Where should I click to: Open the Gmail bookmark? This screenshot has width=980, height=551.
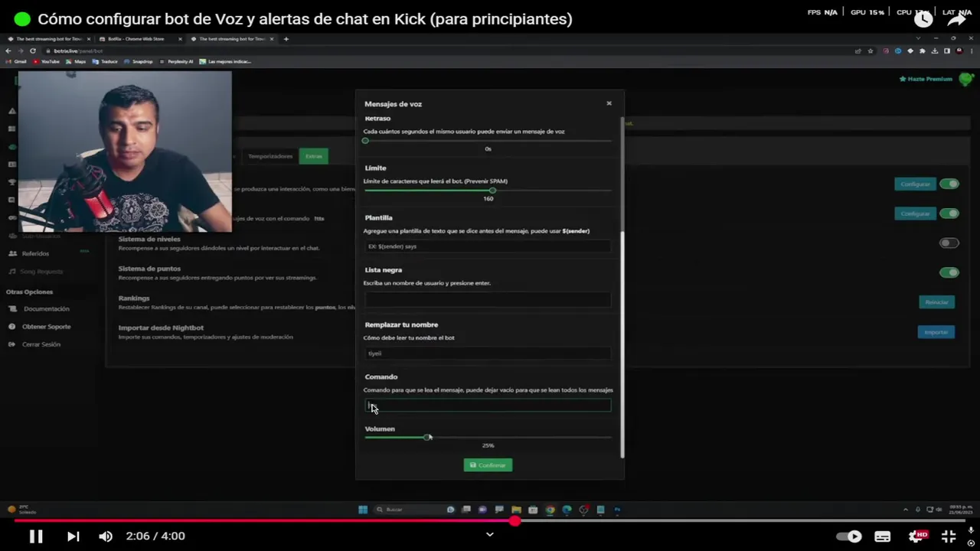[x=17, y=61]
